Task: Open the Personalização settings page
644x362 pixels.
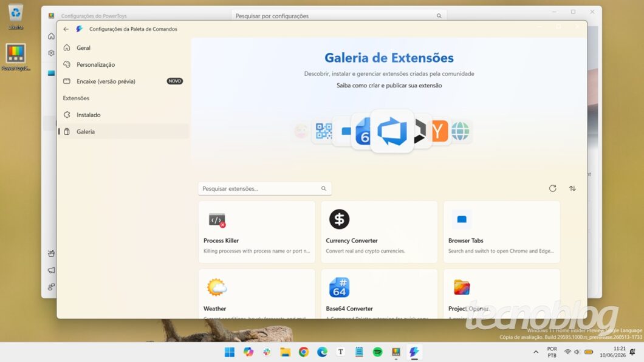Action: click(123, 64)
